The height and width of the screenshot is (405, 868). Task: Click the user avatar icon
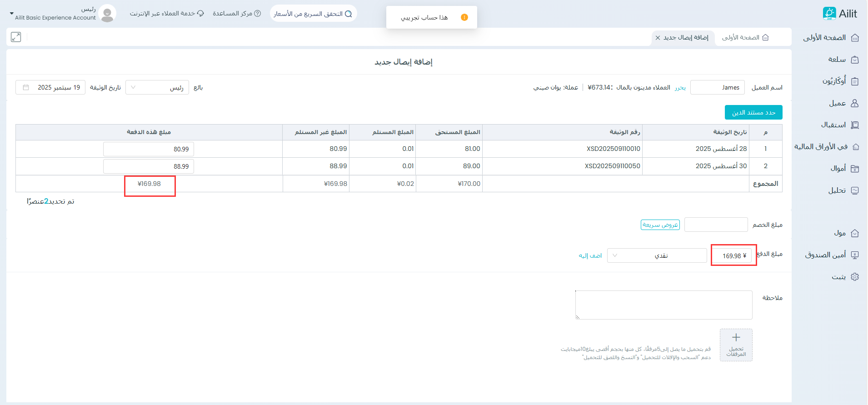coord(107,14)
